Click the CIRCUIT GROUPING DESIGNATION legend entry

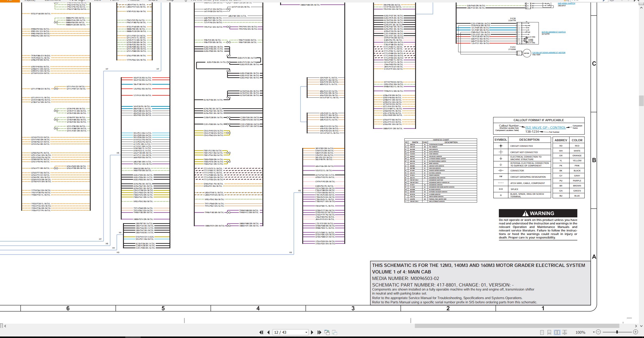click(x=528, y=177)
